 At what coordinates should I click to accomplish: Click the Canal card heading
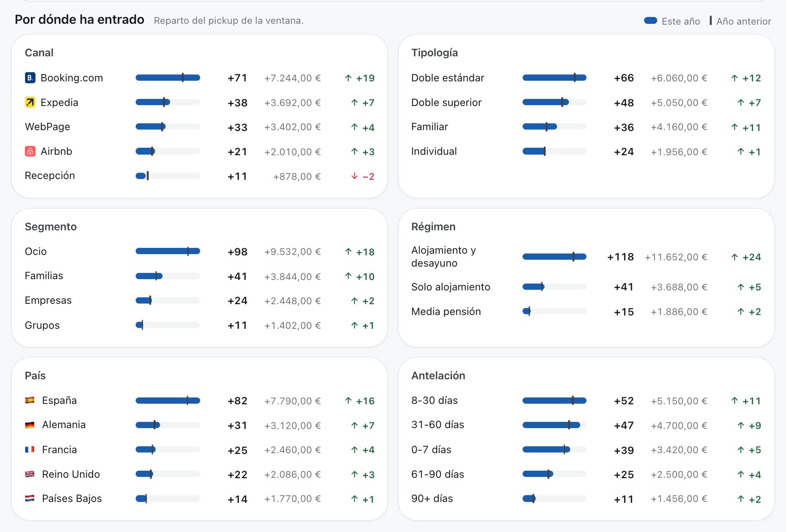(x=39, y=53)
